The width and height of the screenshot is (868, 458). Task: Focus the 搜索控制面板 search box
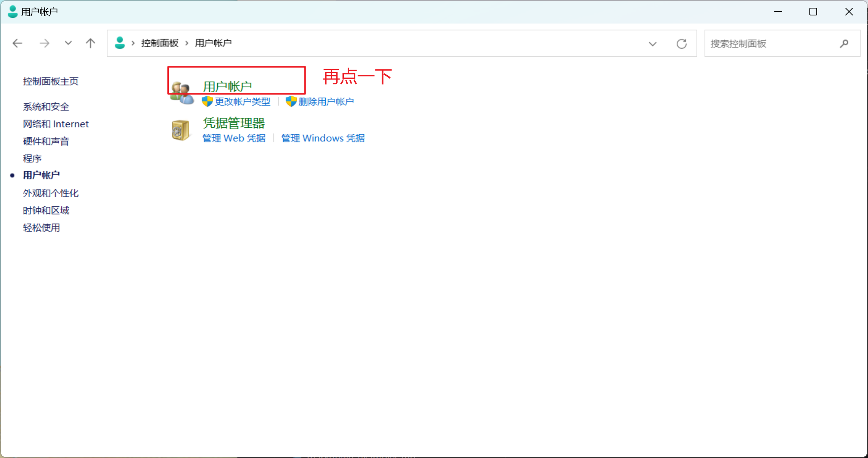click(x=782, y=44)
